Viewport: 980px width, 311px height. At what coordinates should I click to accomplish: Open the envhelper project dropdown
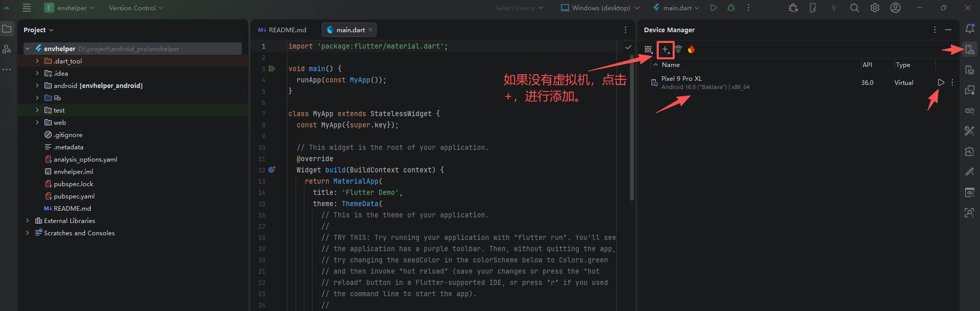[x=70, y=8]
